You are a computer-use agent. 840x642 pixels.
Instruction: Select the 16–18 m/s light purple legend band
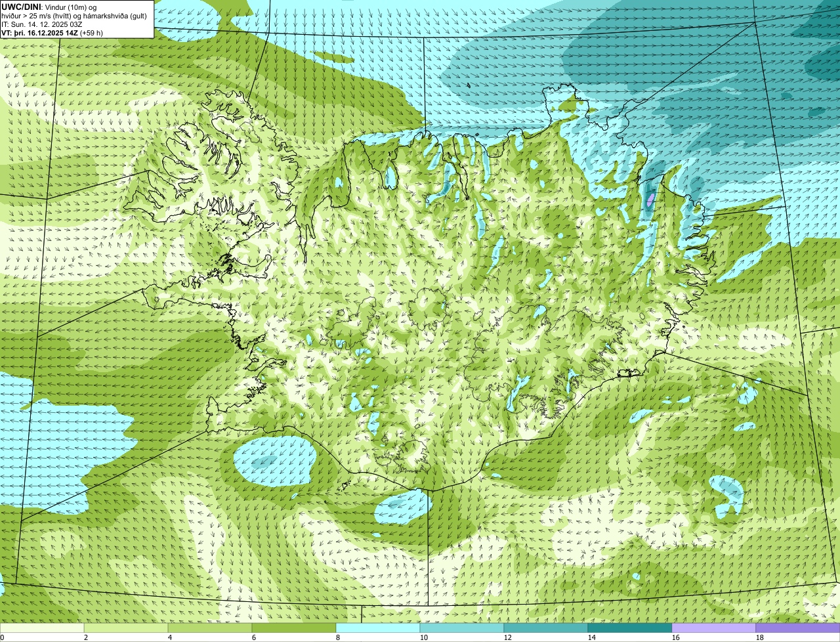point(714,628)
